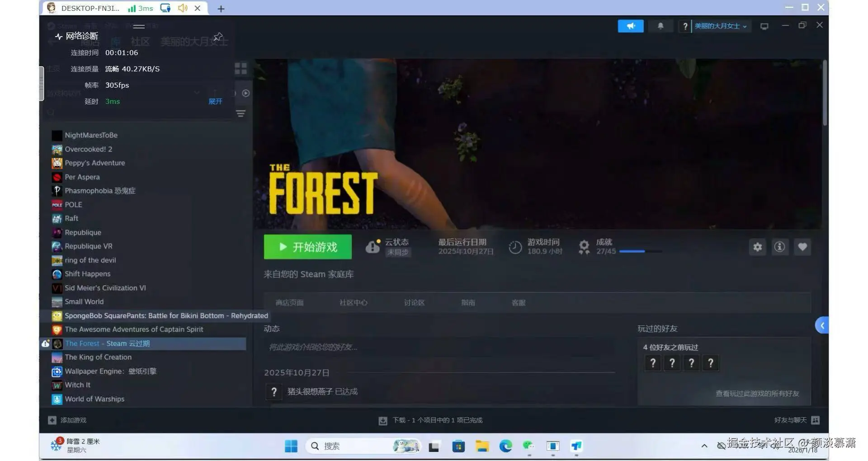Click the question mark help icon
Screen dimensions: 868x461
(685, 26)
